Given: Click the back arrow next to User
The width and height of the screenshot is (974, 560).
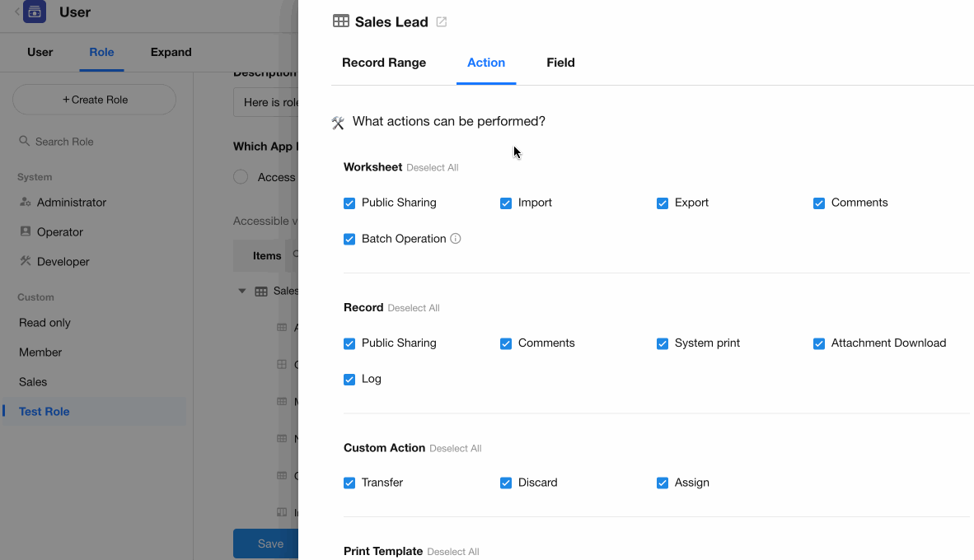Looking at the screenshot, I should coord(17,12).
